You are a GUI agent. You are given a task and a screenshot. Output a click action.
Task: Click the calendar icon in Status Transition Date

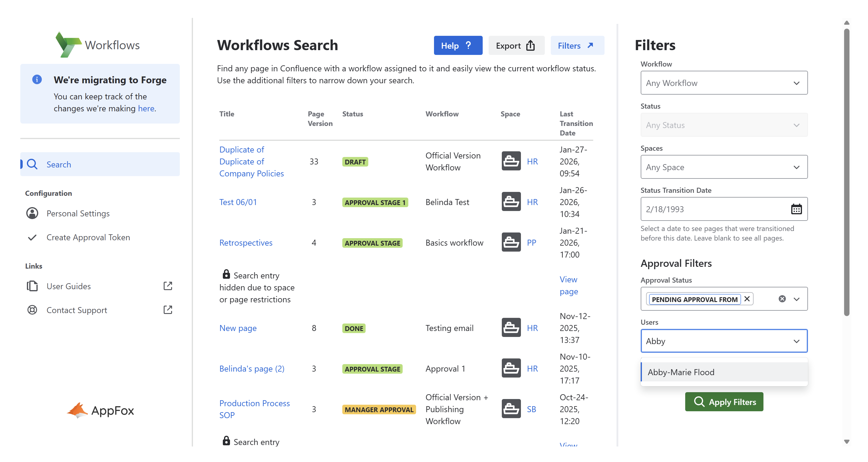coord(796,209)
